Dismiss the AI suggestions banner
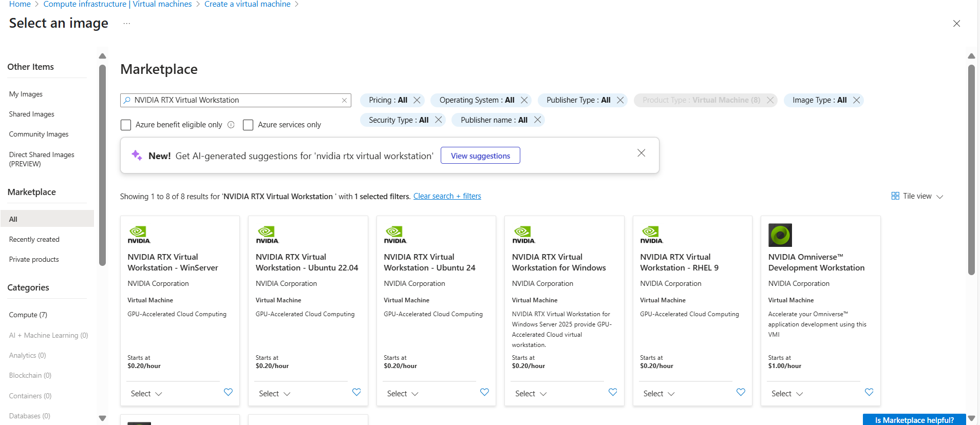Viewport: 980px width, 425px height. click(x=641, y=153)
